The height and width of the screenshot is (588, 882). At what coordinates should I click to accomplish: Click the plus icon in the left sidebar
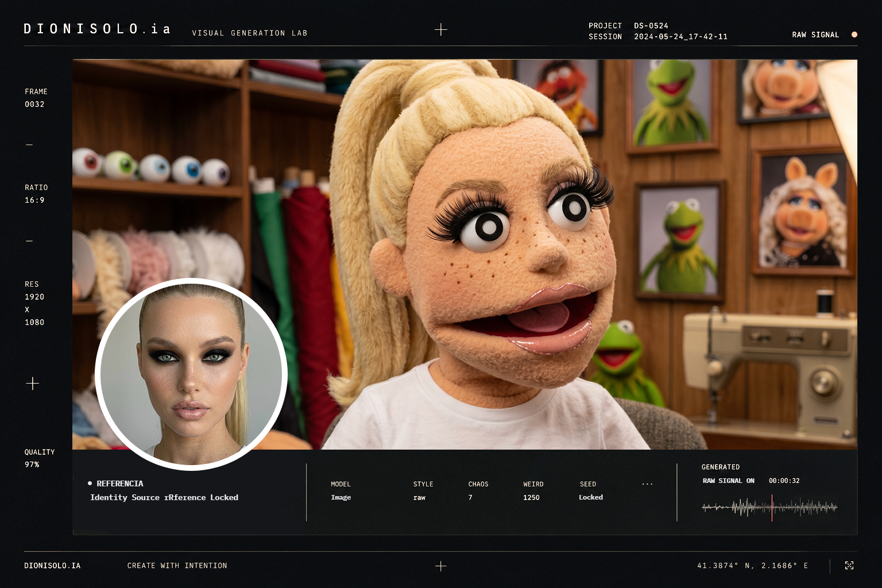tap(33, 383)
